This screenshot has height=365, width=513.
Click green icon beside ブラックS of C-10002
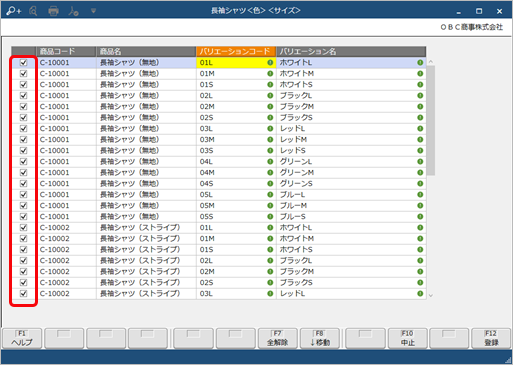[x=420, y=283]
